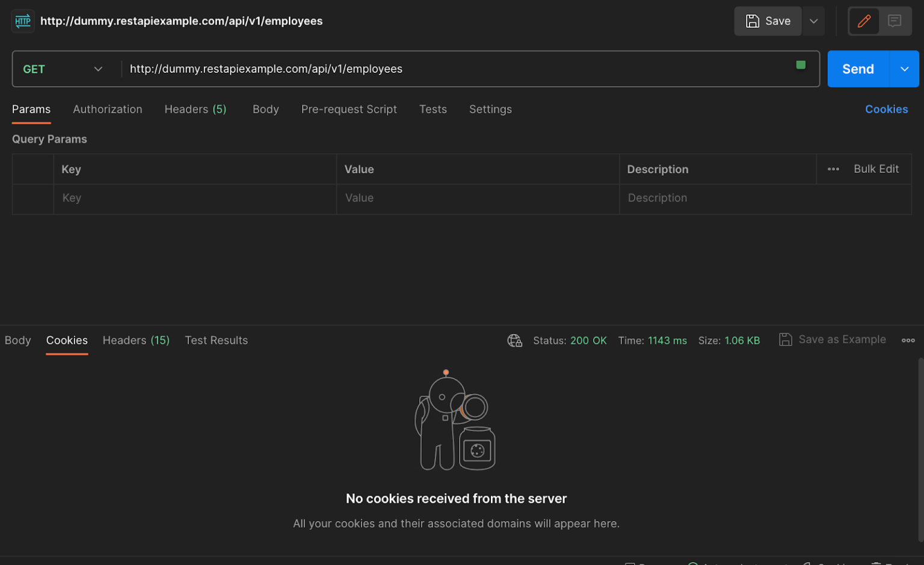Toggle selection of the empty query param row
This screenshot has height=565, width=924.
point(33,199)
